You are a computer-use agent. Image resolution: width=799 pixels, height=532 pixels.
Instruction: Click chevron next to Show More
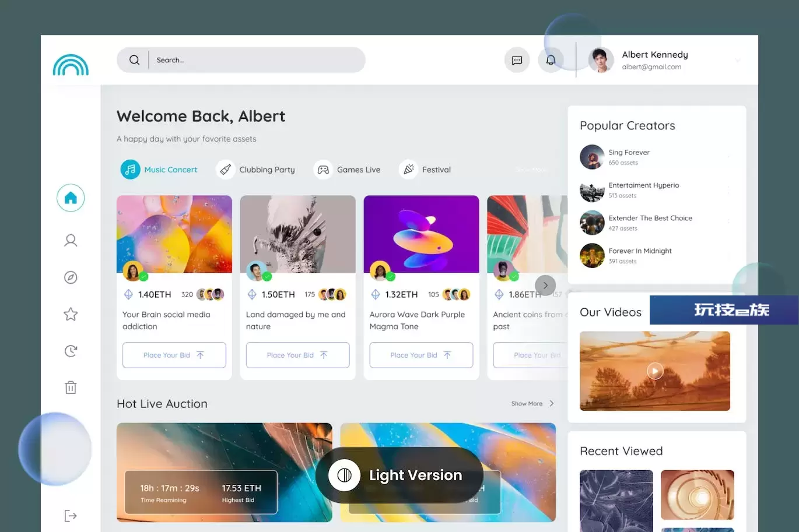tap(552, 403)
